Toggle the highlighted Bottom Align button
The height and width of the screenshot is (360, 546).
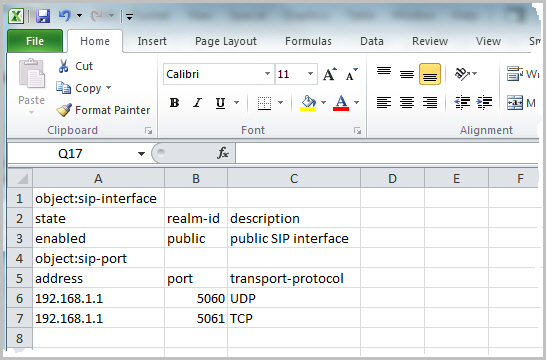pos(430,74)
